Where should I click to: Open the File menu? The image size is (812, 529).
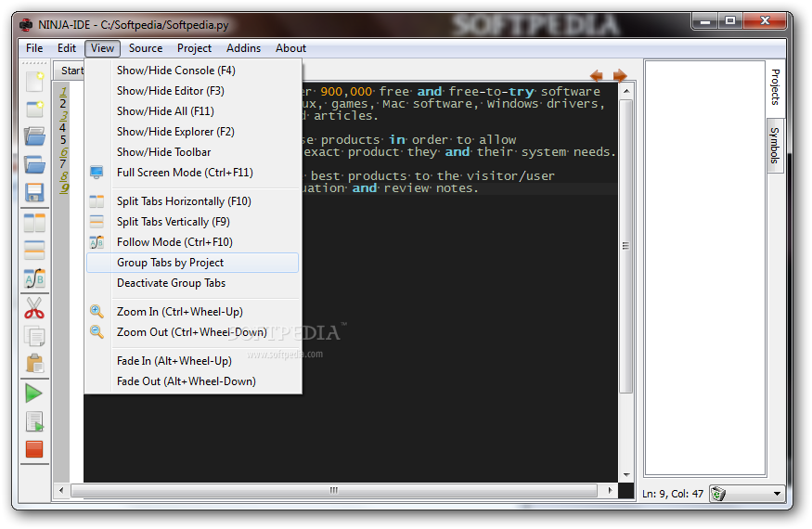pos(34,48)
